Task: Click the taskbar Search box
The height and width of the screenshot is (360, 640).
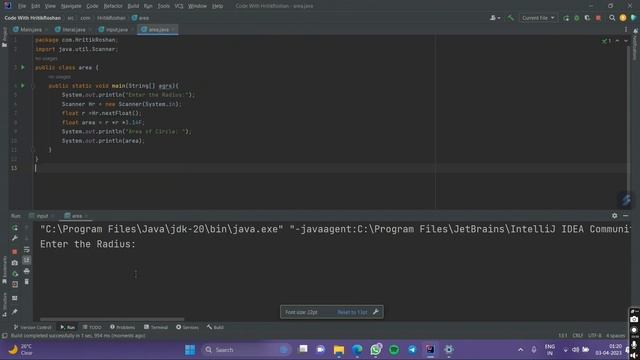Action: coord(246,350)
